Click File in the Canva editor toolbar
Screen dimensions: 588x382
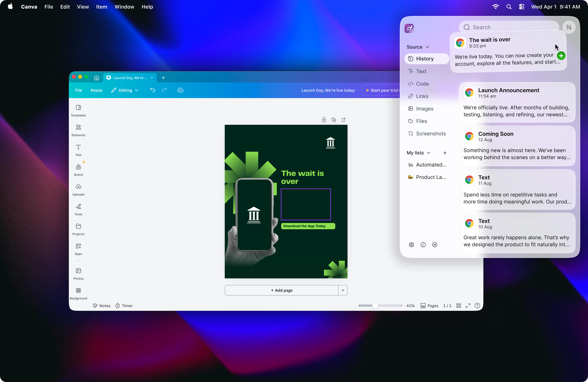pyautogui.click(x=78, y=90)
